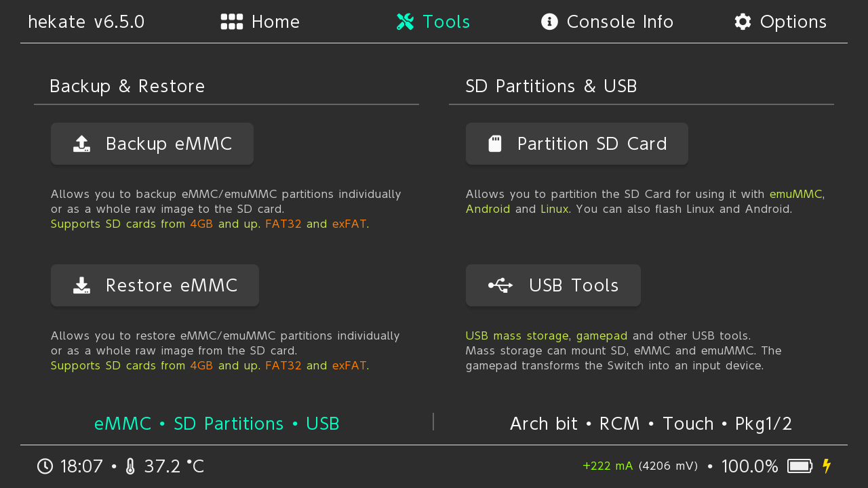868x488 pixels.
Task: Click the clock icon in status bar
Action: 45,466
